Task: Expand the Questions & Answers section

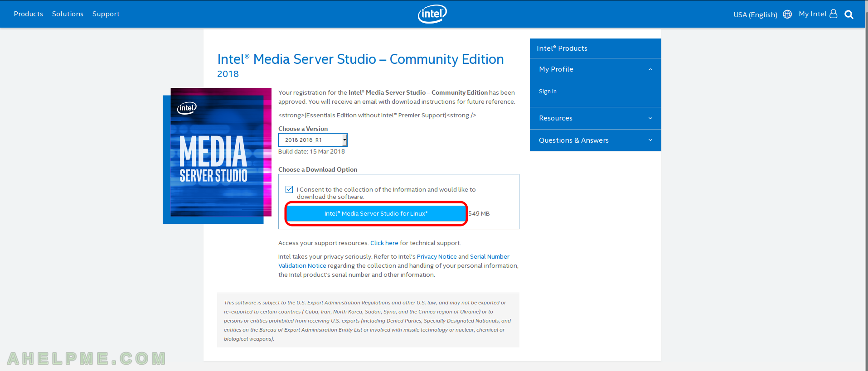Action: coord(595,140)
